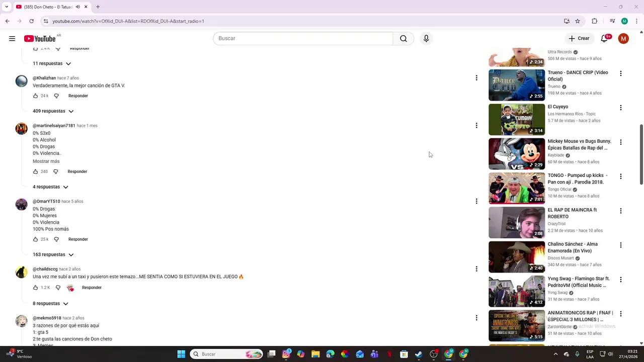This screenshot has width=644, height=362.
Task: Expand the 8 respuestas replies
Action: click(50, 304)
